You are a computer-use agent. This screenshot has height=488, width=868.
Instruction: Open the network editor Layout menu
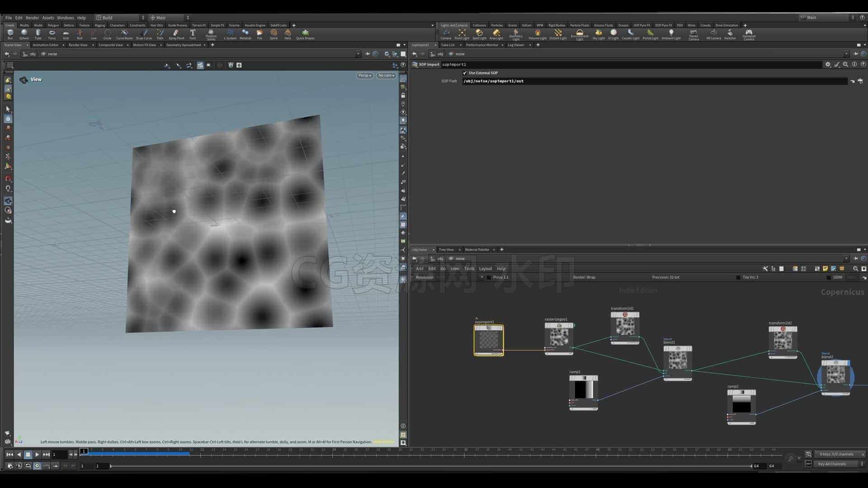485,268
